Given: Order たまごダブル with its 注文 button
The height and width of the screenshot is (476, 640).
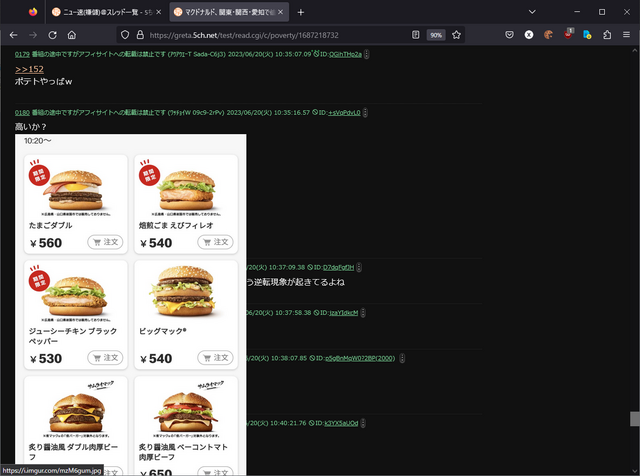Looking at the screenshot, I should pyautogui.click(x=105, y=242).
